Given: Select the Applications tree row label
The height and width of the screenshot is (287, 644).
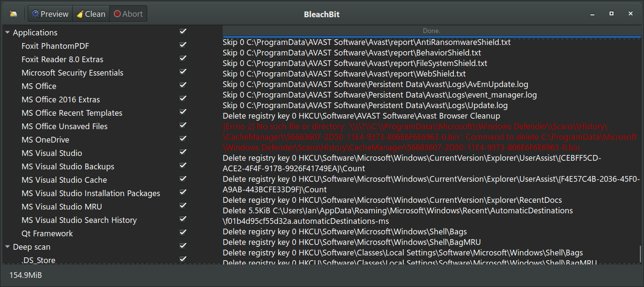Looking at the screenshot, I should point(35,33).
